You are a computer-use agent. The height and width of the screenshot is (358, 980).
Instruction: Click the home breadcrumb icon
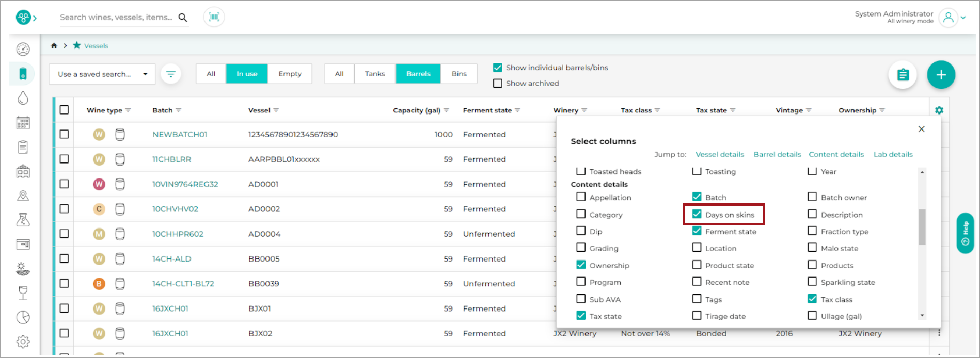pyautogui.click(x=54, y=45)
